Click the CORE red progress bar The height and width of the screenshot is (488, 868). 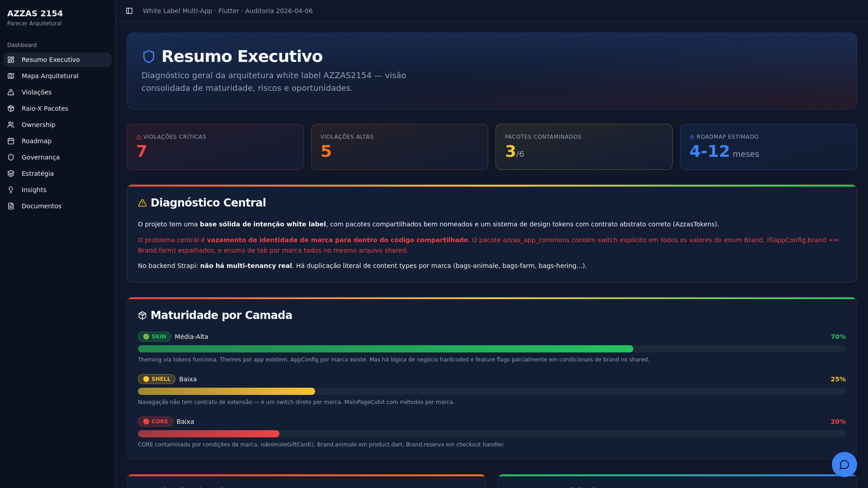[208, 434]
